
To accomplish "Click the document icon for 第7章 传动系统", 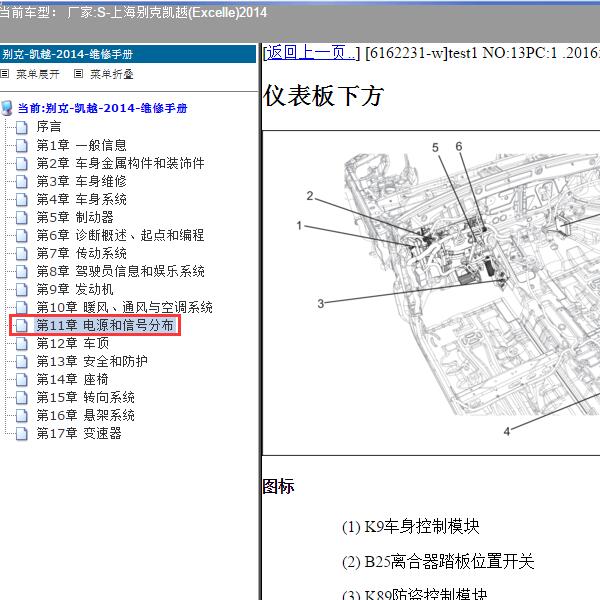I will 22,253.
